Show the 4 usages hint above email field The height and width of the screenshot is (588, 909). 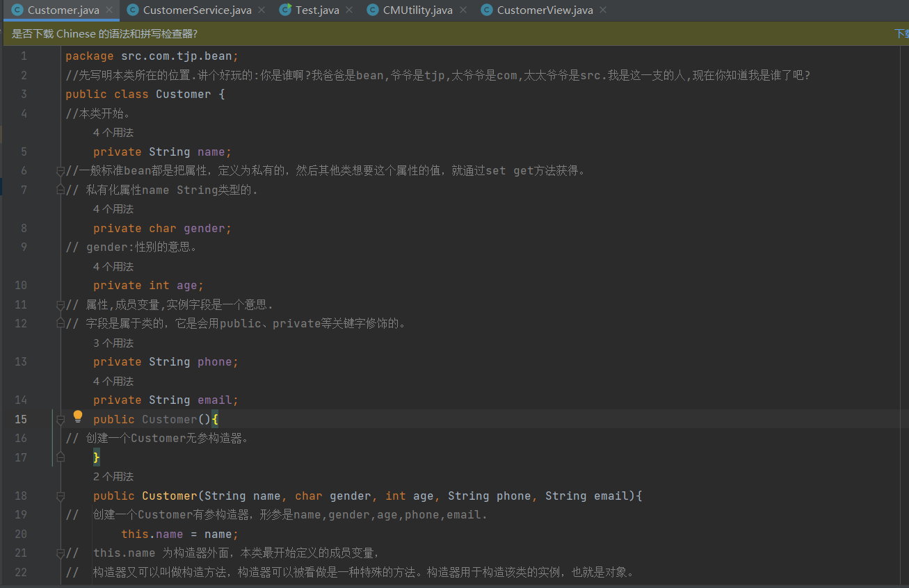(x=113, y=381)
